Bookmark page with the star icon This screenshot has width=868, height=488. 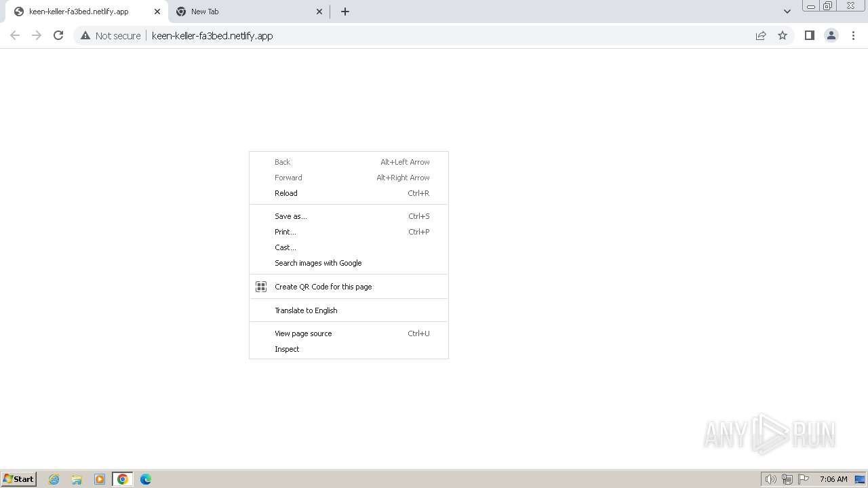(x=783, y=35)
